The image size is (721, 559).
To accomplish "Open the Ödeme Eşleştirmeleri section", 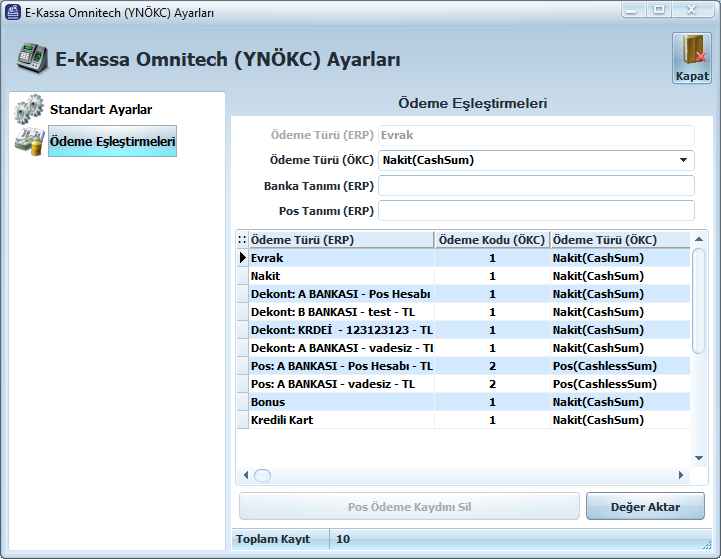I will (x=112, y=141).
